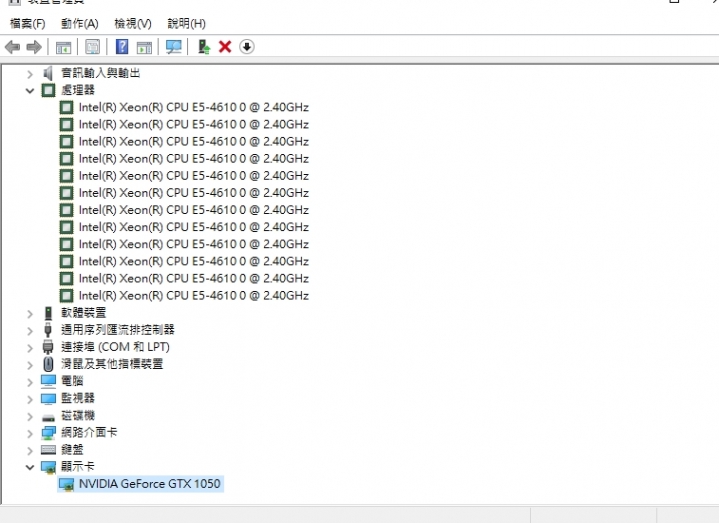This screenshot has width=720, height=523.
Task: Click the mouse icon of 滑鼠及其他指標裝置
Action: [48, 365]
